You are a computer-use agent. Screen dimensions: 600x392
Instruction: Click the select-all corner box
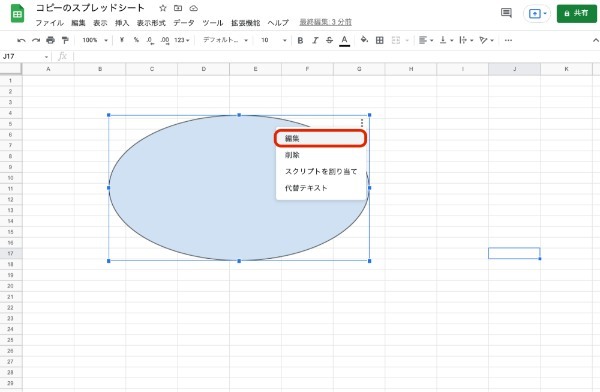(x=11, y=69)
